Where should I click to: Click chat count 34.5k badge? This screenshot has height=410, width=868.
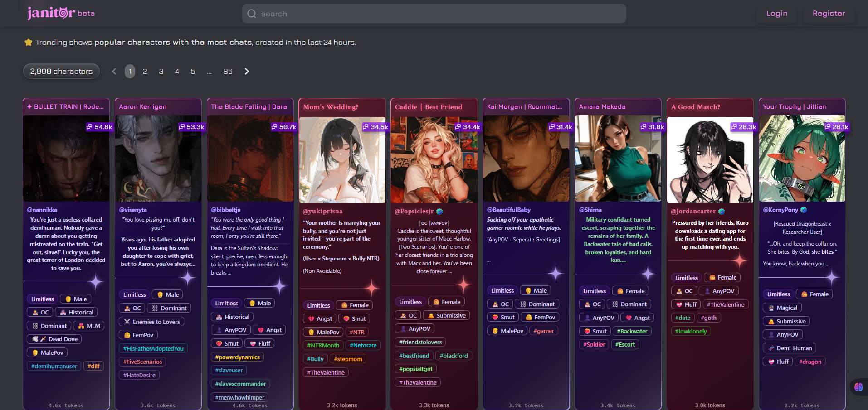pos(375,127)
